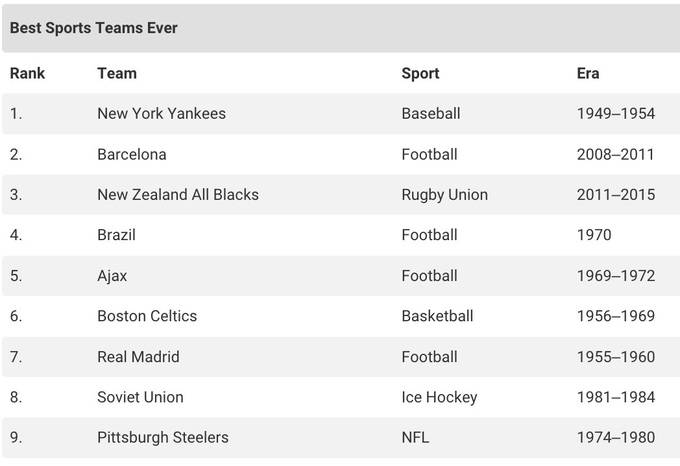Select the NFL sport cell
680x466 pixels.
click(x=415, y=438)
